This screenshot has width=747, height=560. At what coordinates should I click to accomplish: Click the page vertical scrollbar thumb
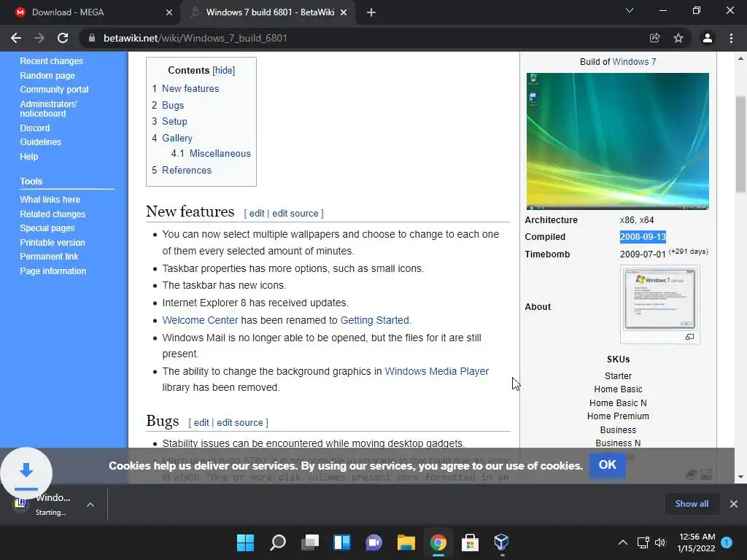[740, 144]
